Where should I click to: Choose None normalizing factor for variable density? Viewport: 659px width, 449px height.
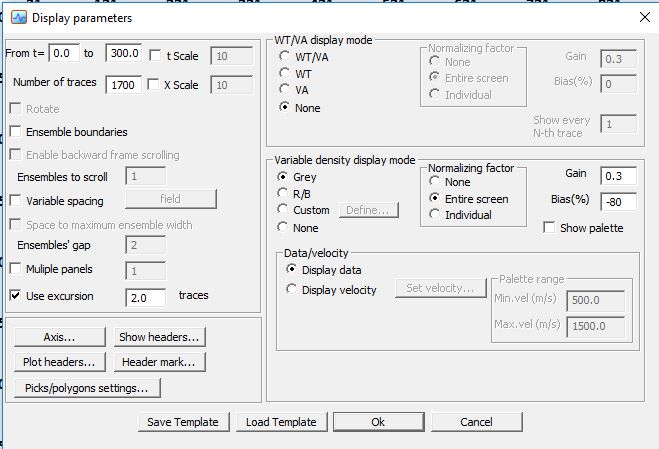coord(434,181)
